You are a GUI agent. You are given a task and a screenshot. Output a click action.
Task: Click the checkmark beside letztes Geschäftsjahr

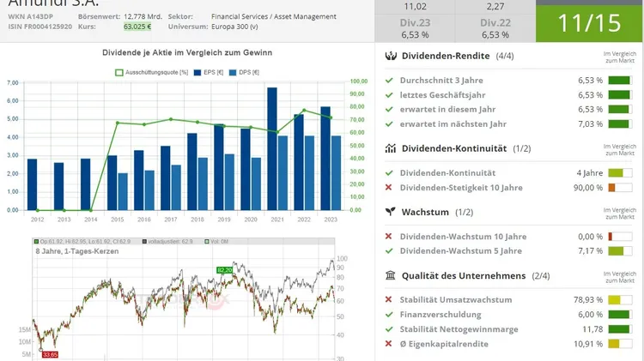click(389, 95)
